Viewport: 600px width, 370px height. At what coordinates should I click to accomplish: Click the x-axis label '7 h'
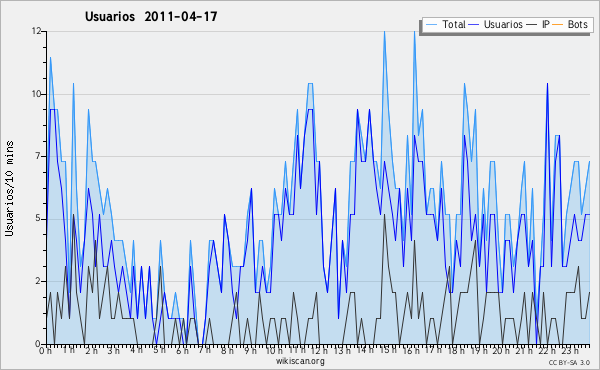tap(204, 350)
